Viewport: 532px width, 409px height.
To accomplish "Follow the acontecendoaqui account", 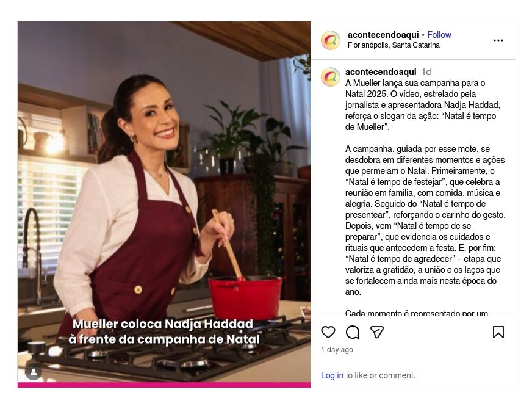I will [439, 35].
